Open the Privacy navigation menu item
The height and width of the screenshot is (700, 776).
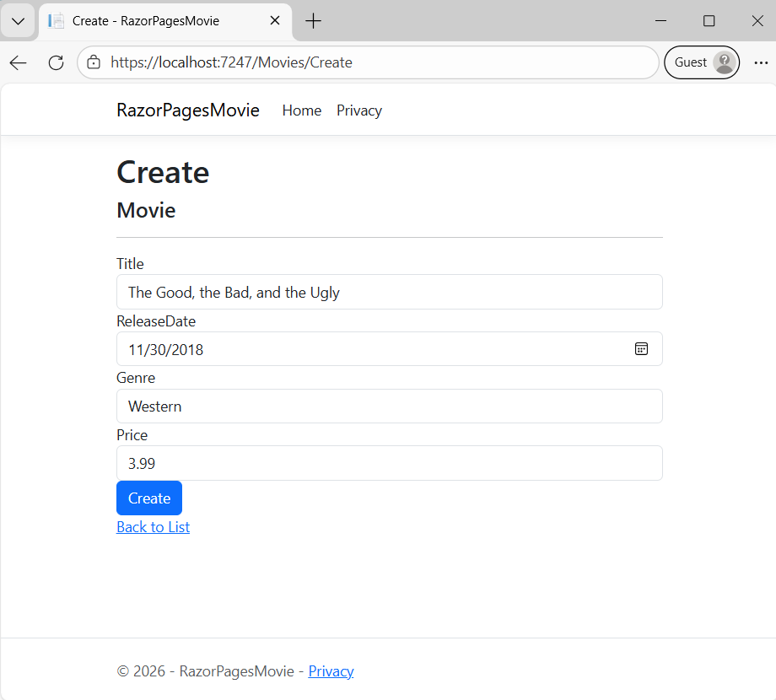click(359, 110)
